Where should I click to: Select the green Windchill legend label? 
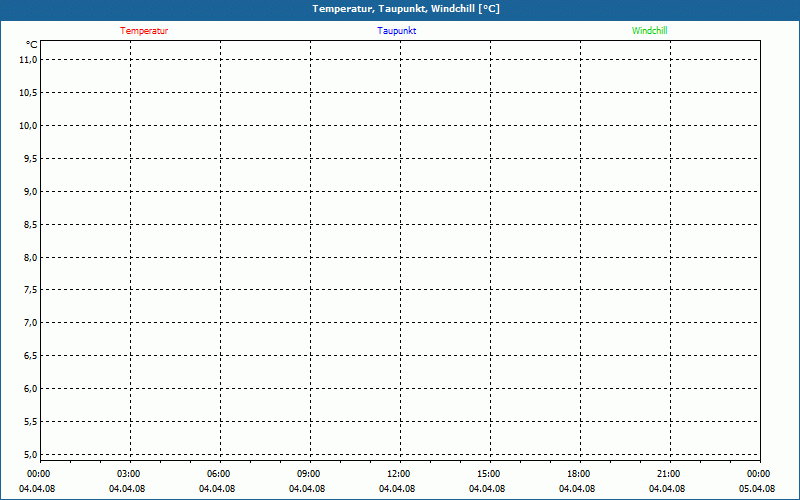tap(649, 31)
